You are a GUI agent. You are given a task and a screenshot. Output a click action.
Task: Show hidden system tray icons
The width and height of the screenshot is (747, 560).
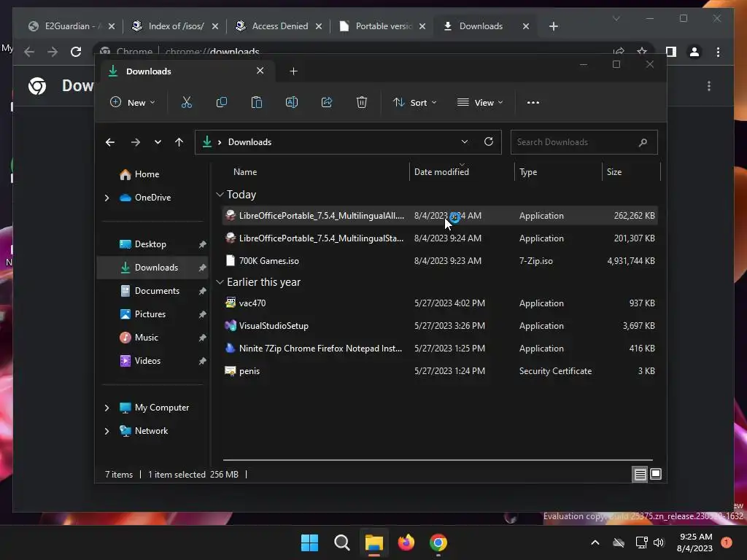[x=595, y=542]
